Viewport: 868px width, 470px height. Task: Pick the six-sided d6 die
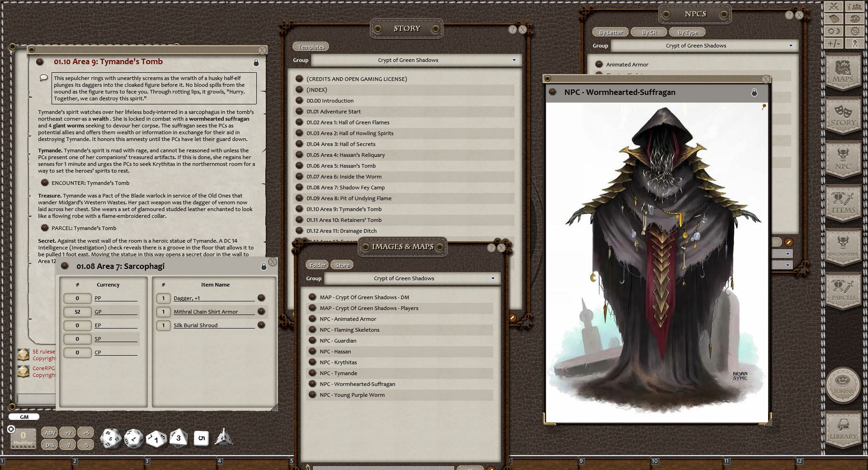click(x=201, y=438)
